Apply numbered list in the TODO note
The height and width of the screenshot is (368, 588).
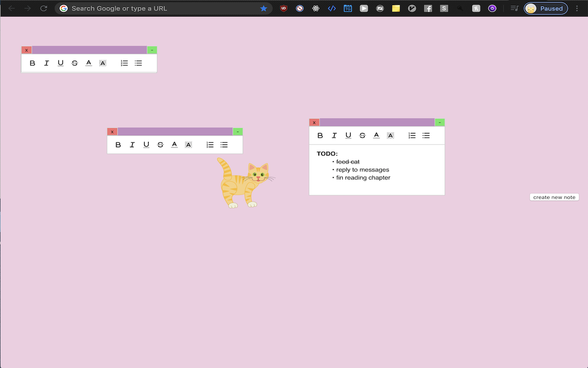[412, 135]
